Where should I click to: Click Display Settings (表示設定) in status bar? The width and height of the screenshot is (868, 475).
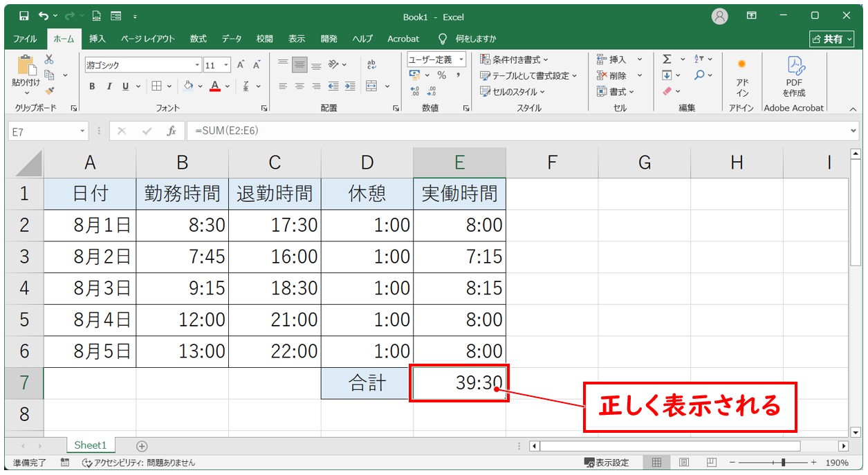607,463
